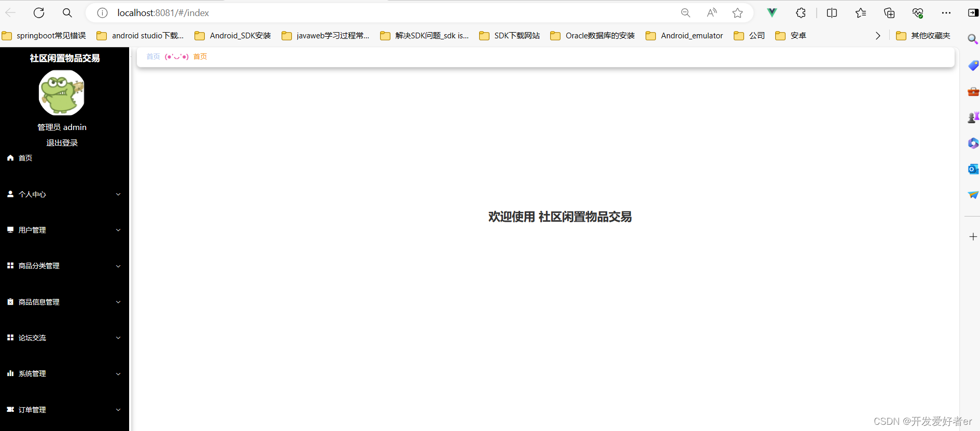980x431 pixels.
Task: Add page to favorites with star icon
Action: tap(737, 13)
